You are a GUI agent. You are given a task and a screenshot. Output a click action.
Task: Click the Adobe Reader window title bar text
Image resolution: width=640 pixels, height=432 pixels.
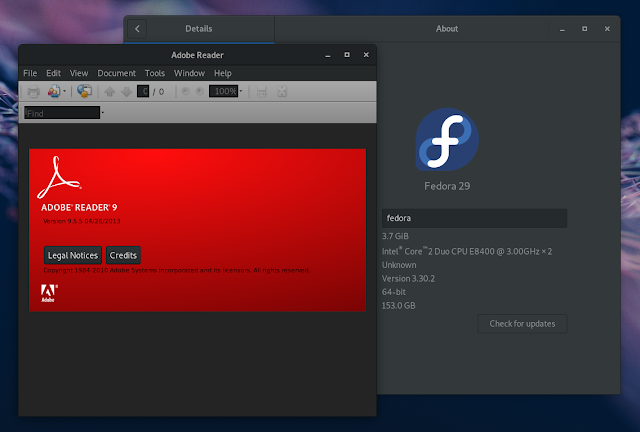point(197,55)
